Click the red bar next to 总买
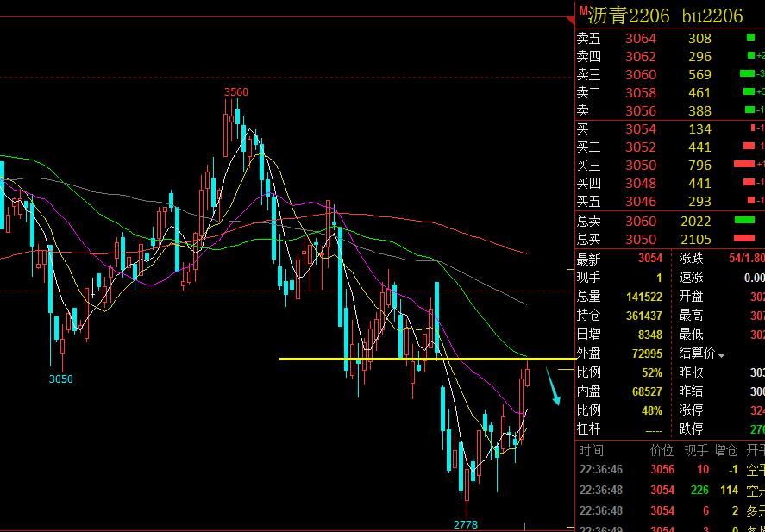The height and width of the screenshot is (532, 765). coord(744,239)
